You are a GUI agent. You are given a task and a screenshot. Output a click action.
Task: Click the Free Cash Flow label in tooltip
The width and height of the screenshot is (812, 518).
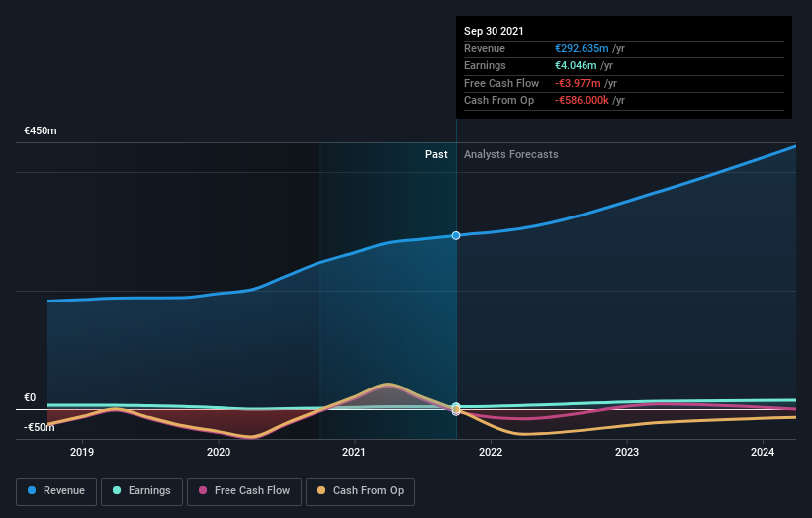click(501, 83)
